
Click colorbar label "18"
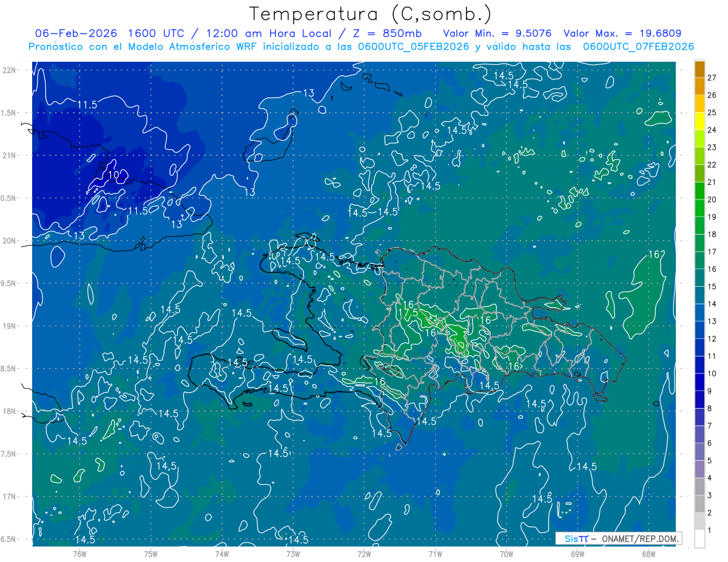coord(712,235)
